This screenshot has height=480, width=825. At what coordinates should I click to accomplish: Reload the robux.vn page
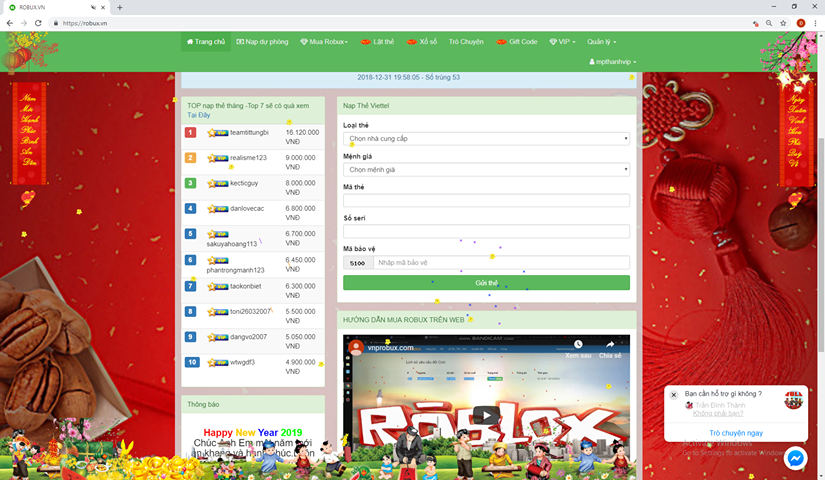[38, 23]
